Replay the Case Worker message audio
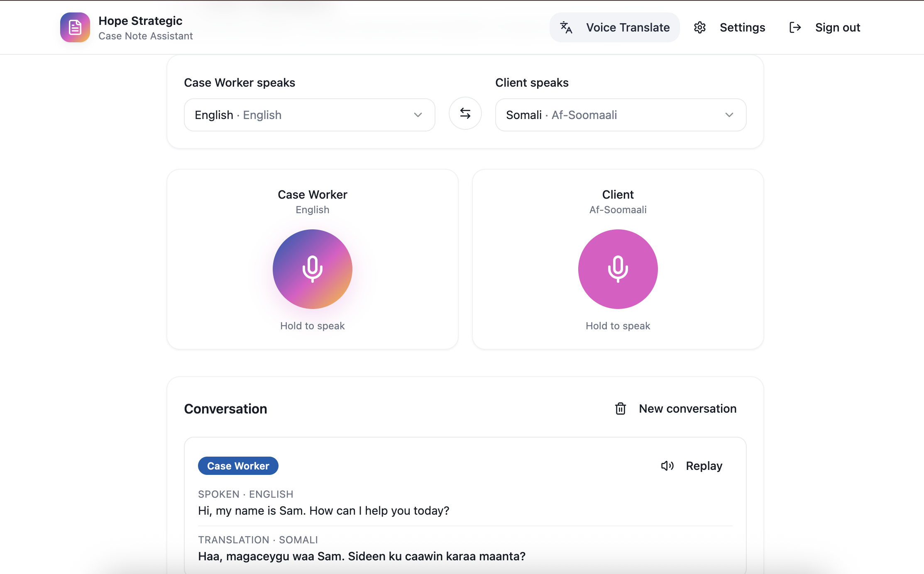Viewport: 924px width, 574px height. pos(704,466)
